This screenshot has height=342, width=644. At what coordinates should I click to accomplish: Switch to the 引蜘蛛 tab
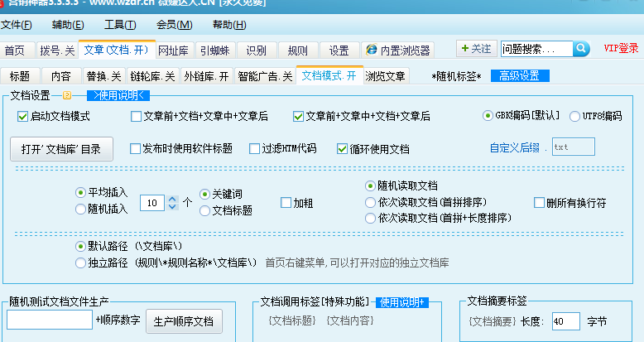click(x=215, y=51)
